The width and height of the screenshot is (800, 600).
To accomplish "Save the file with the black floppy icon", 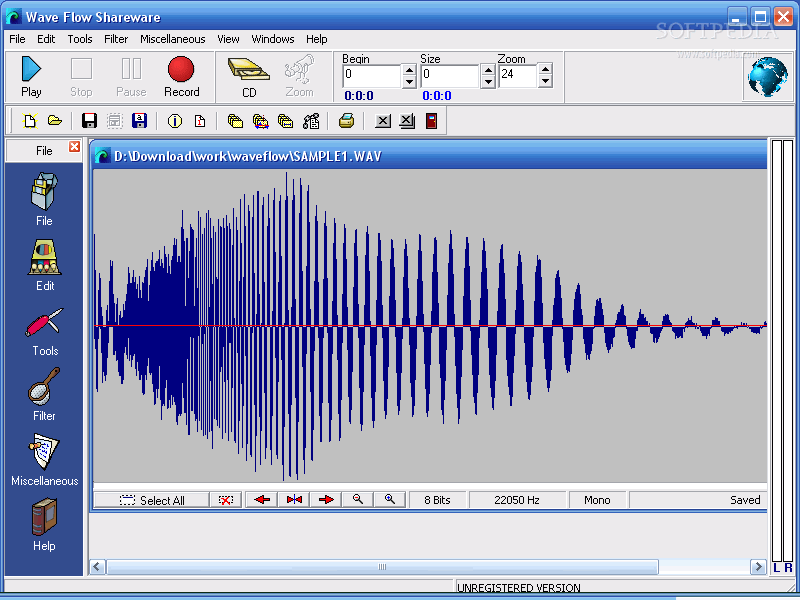I will (x=89, y=121).
